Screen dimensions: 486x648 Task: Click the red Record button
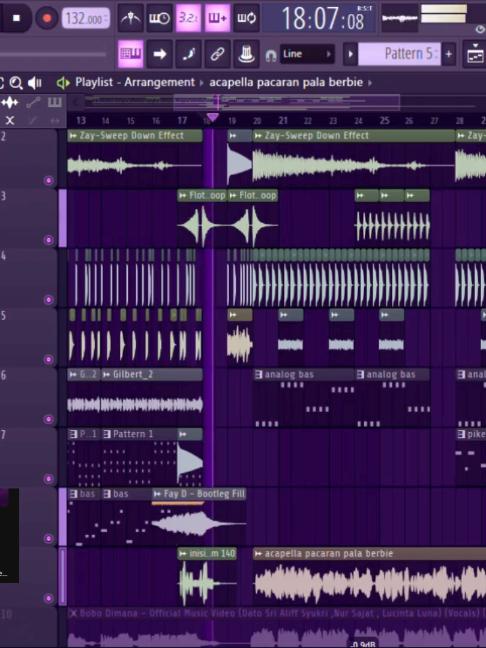(x=46, y=18)
